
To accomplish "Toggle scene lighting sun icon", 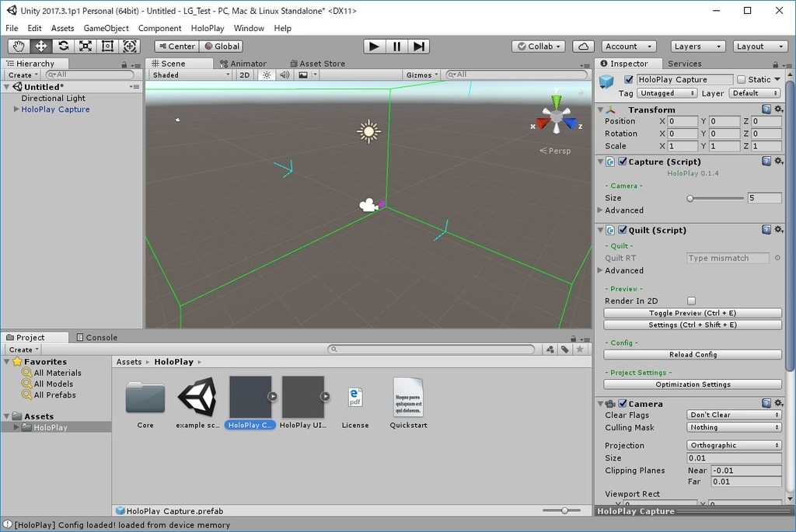I will pos(267,75).
